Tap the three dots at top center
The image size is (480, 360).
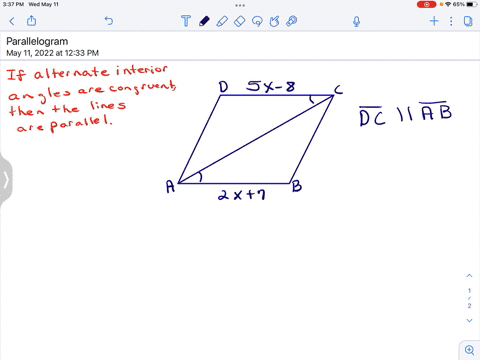coord(240,5)
